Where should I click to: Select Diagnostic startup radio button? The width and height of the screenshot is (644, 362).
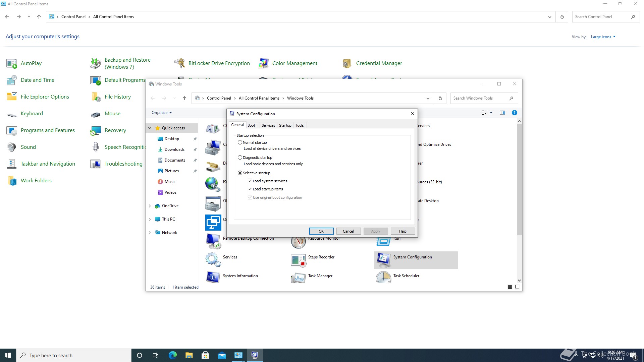pos(240,158)
